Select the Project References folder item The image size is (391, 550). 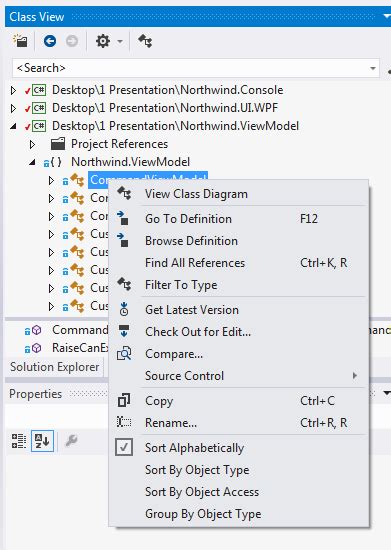(119, 144)
